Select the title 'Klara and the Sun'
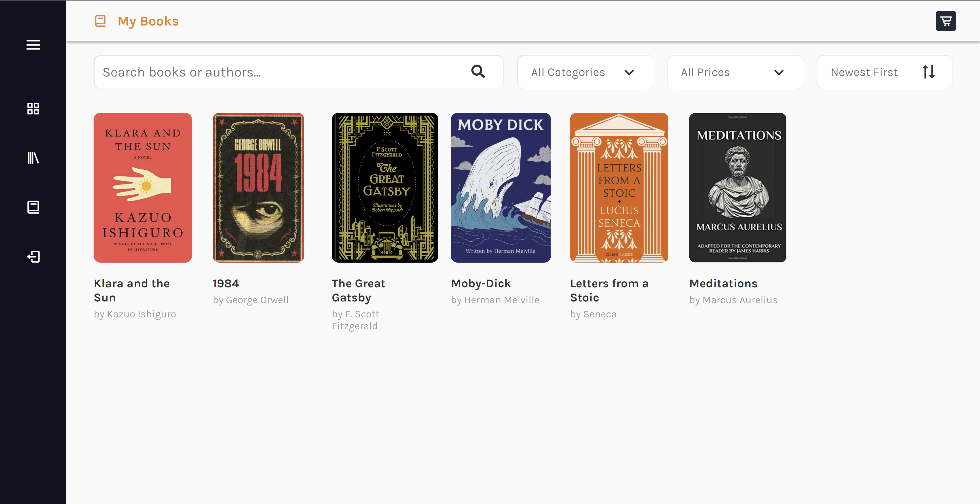The width and height of the screenshot is (980, 504). [x=132, y=290]
